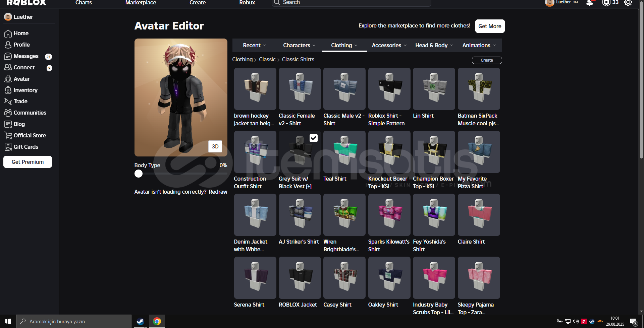Click the page vertical scrollbar
The width and height of the screenshot is (644, 328).
(641, 80)
